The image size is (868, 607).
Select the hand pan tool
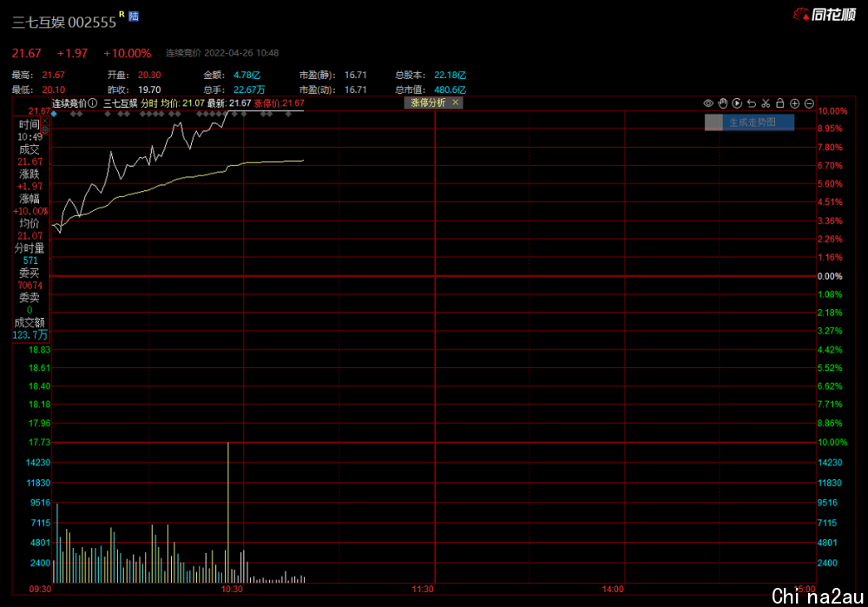click(722, 103)
